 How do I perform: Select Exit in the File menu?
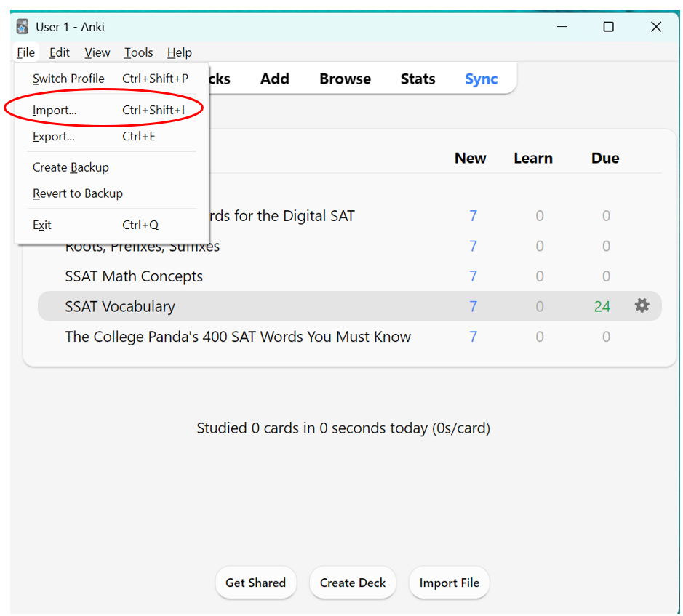click(x=111, y=225)
